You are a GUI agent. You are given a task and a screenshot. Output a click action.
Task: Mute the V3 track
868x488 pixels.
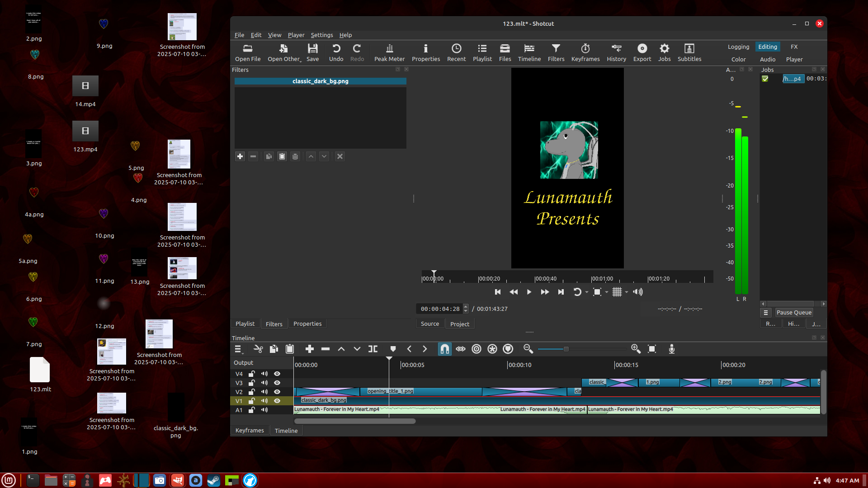(264, 383)
